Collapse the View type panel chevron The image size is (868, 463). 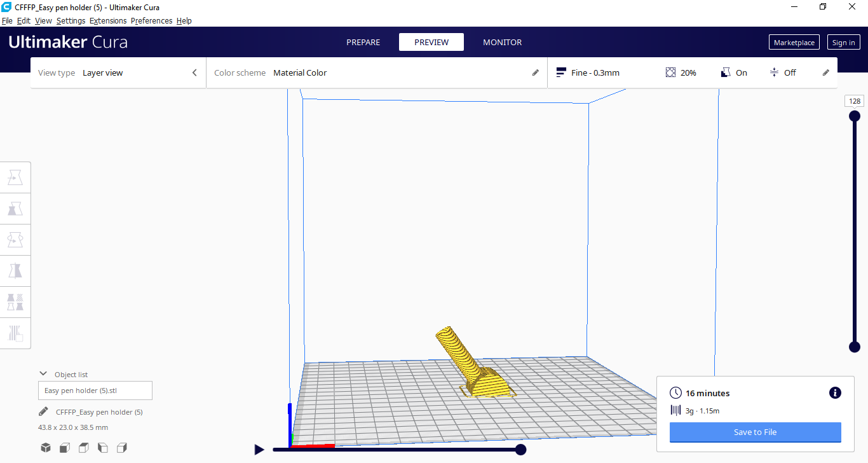[x=194, y=73]
